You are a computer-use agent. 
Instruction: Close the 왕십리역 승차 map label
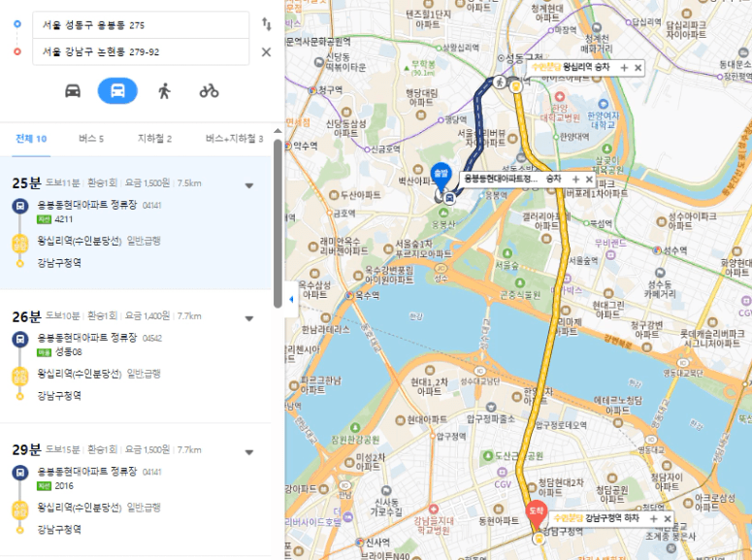point(638,68)
